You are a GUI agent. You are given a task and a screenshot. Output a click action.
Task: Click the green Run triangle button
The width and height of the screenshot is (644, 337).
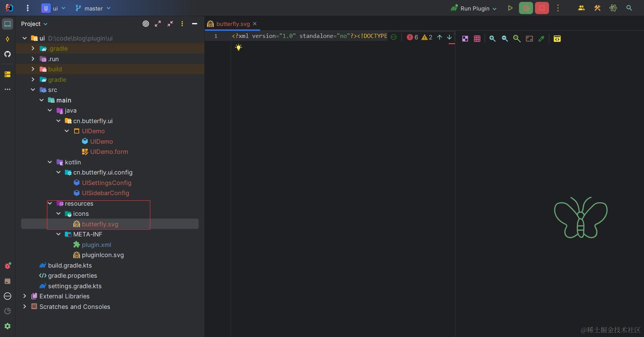[510, 8]
